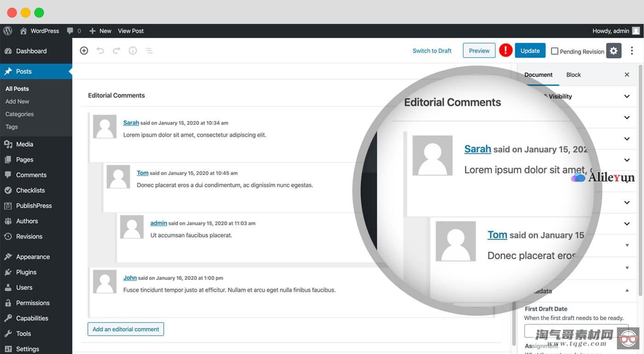Expand the Visibility panel chevron
The width and height of the screenshot is (644, 354).
click(627, 96)
